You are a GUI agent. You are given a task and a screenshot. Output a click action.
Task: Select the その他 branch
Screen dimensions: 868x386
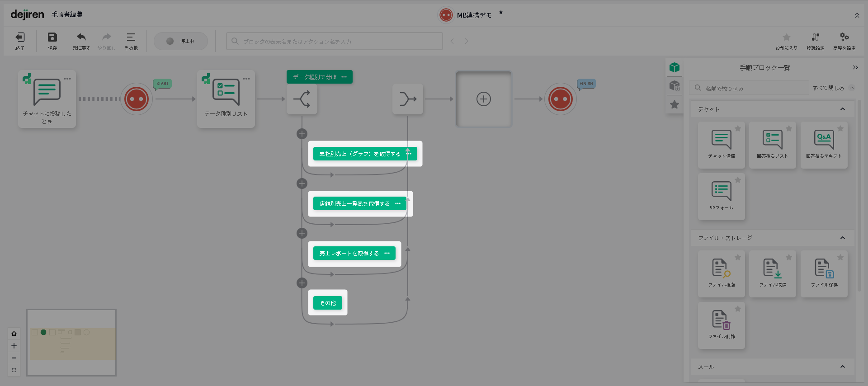click(x=328, y=303)
